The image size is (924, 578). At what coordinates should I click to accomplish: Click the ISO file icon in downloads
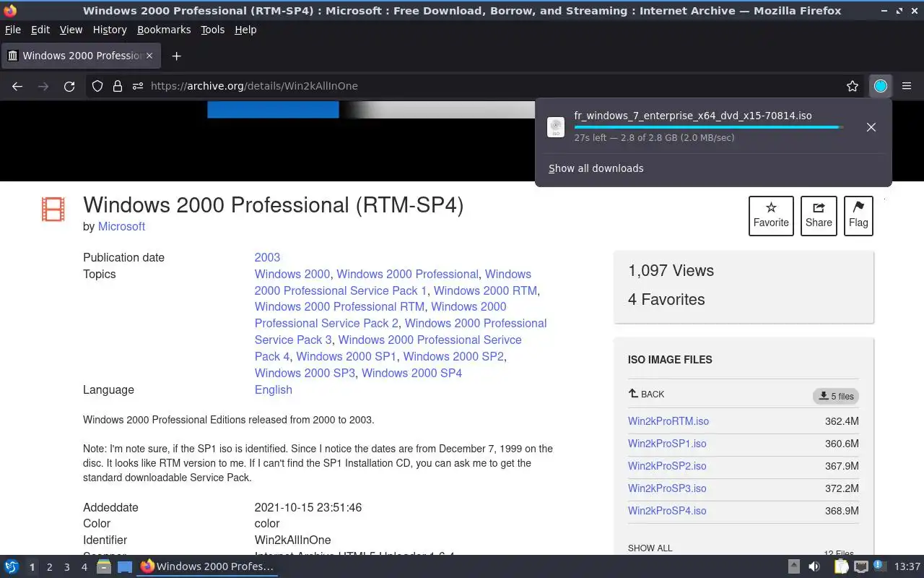556,127
